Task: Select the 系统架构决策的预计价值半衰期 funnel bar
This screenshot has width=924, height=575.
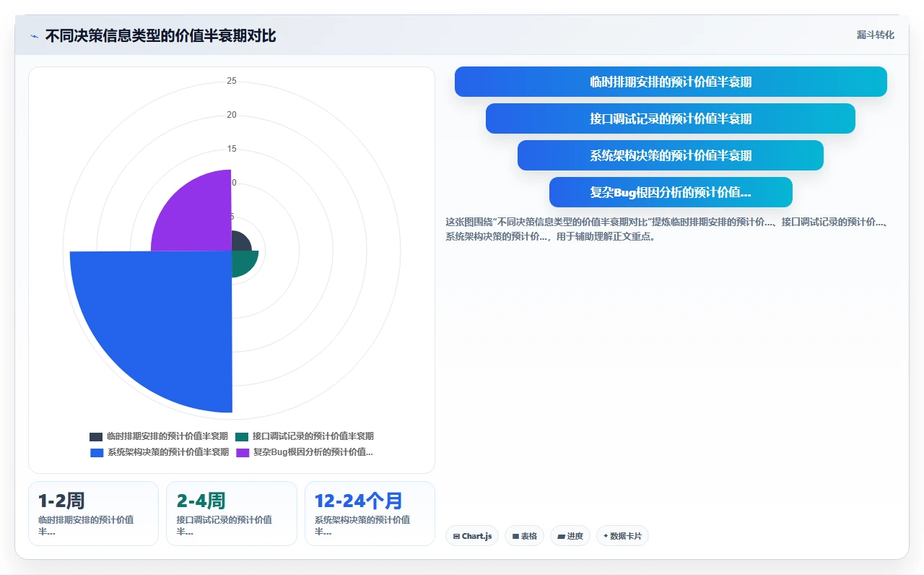Action: coord(671,155)
